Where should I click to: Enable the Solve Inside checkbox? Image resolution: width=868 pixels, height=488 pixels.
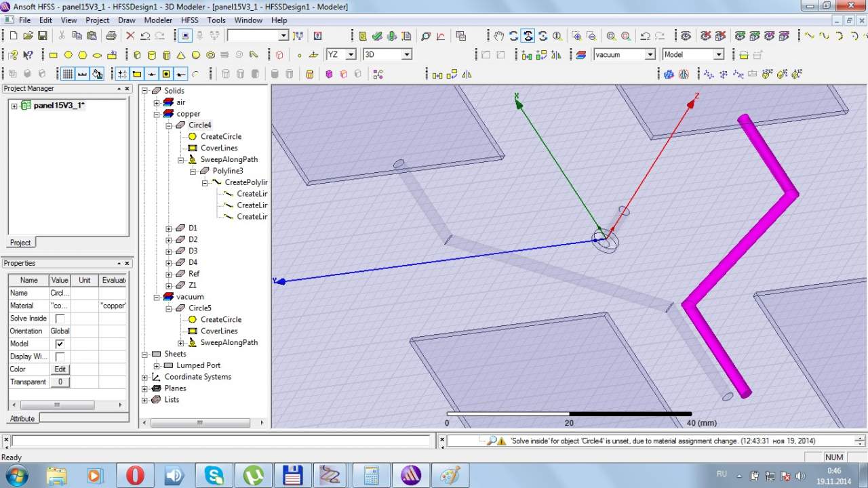click(60, 319)
